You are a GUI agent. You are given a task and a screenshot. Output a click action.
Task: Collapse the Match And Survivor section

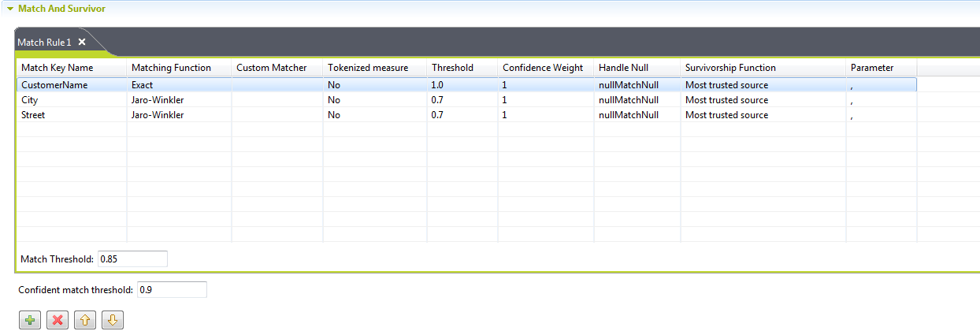pos(10,9)
